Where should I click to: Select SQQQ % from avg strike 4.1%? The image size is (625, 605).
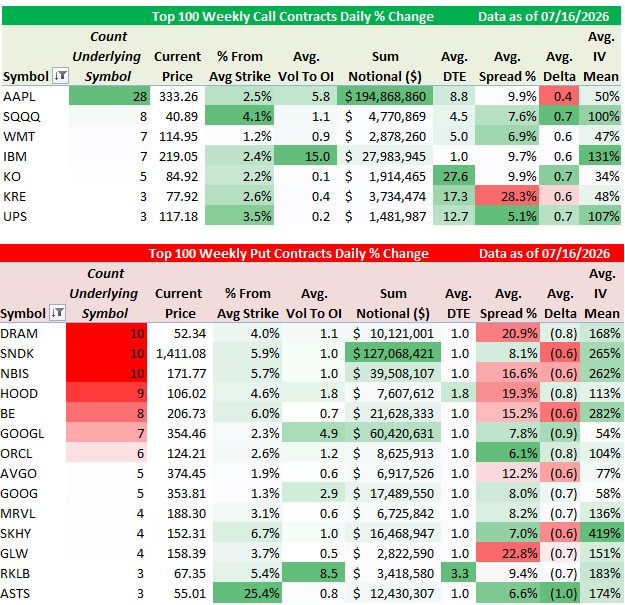click(239, 116)
